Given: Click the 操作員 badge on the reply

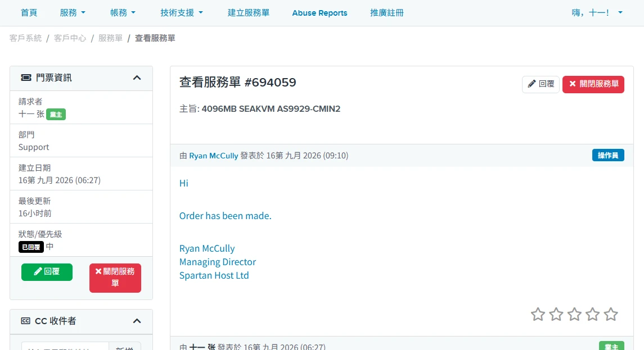Looking at the screenshot, I should pyautogui.click(x=608, y=155).
